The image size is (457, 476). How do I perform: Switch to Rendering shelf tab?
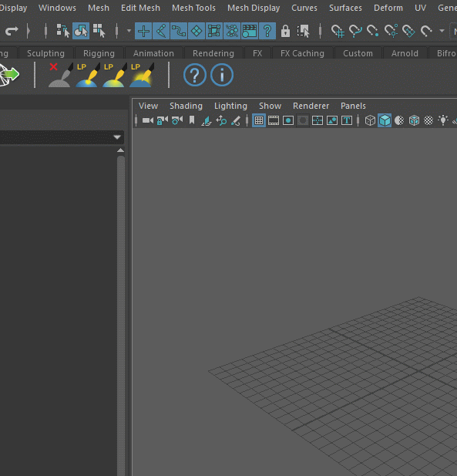[213, 53]
